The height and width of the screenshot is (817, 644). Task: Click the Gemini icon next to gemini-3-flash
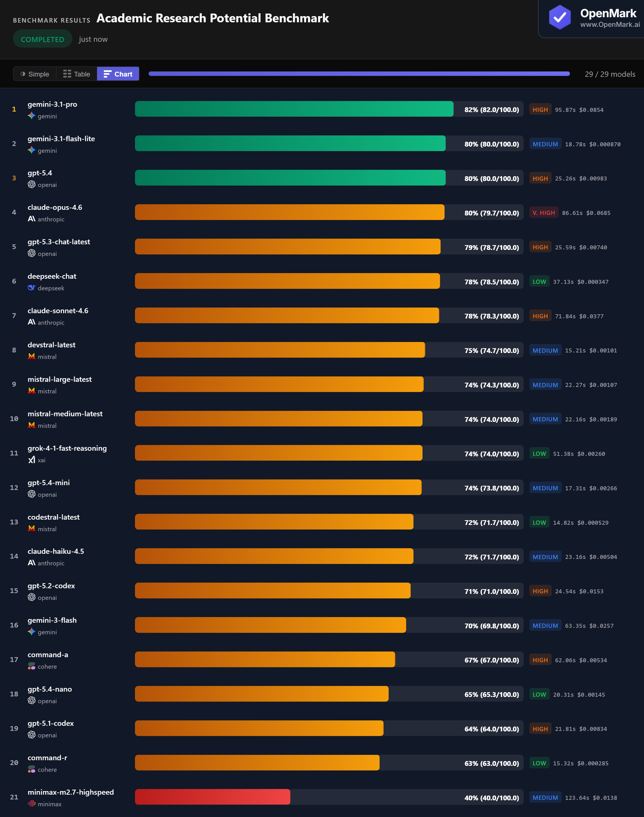pos(31,632)
